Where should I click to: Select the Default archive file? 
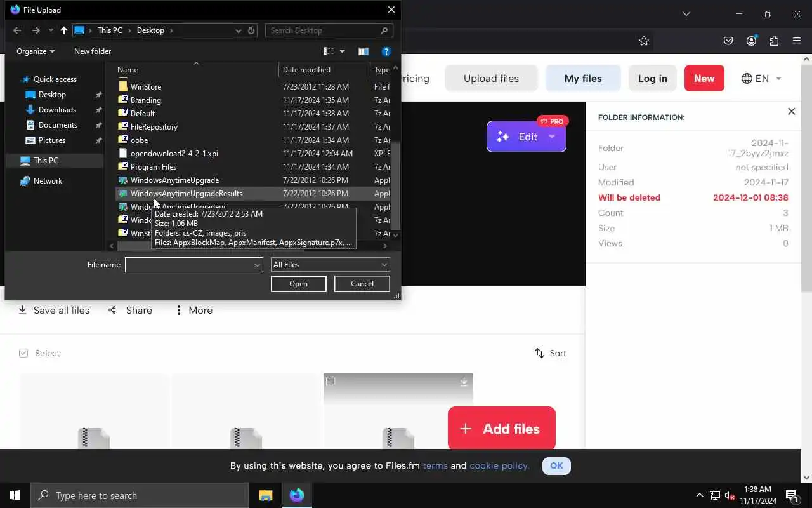pyautogui.click(x=142, y=114)
